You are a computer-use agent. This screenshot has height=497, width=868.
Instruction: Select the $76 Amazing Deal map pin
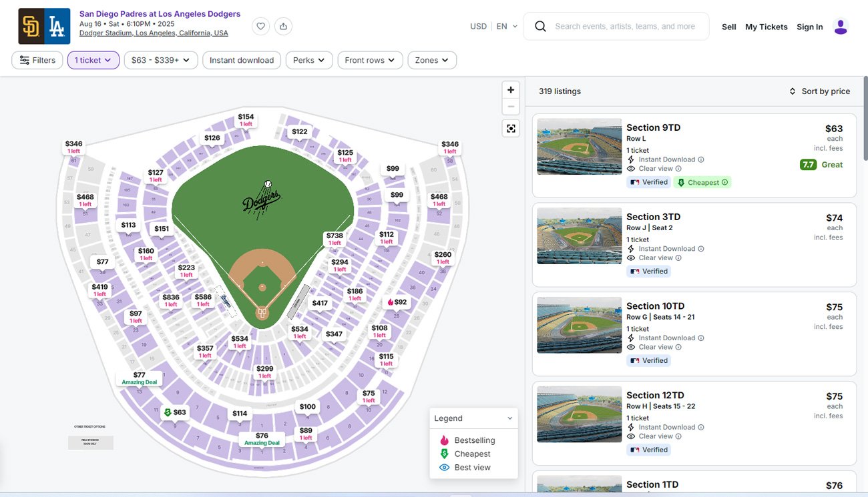(x=262, y=439)
